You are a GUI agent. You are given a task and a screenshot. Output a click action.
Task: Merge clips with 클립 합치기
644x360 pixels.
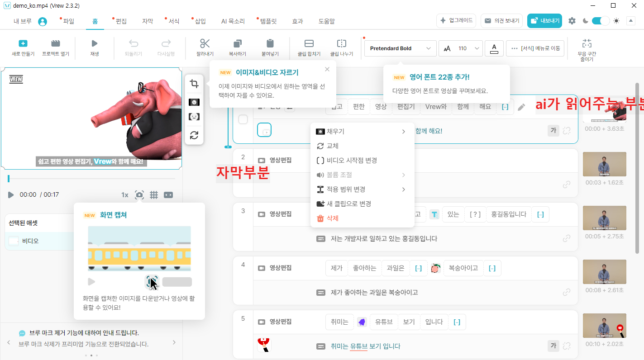tap(309, 47)
